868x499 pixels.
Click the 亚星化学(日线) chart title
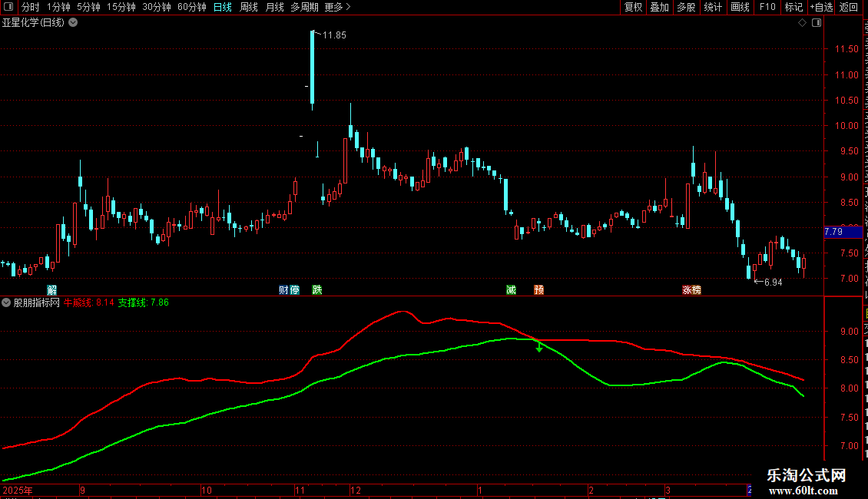coord(33,23)
